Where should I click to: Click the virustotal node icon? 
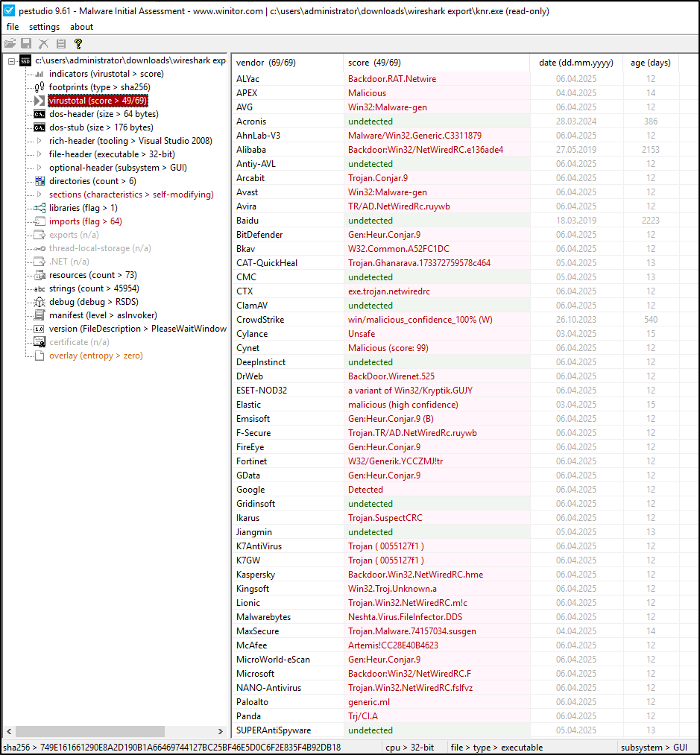click(40, 101)
